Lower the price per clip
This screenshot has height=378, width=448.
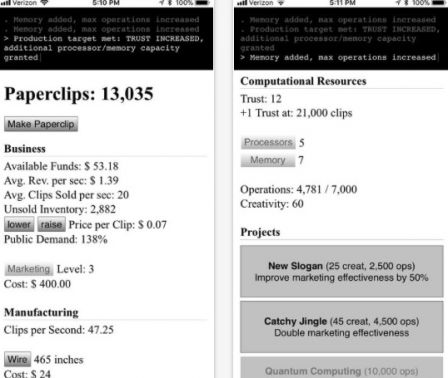tap(19, 224)
